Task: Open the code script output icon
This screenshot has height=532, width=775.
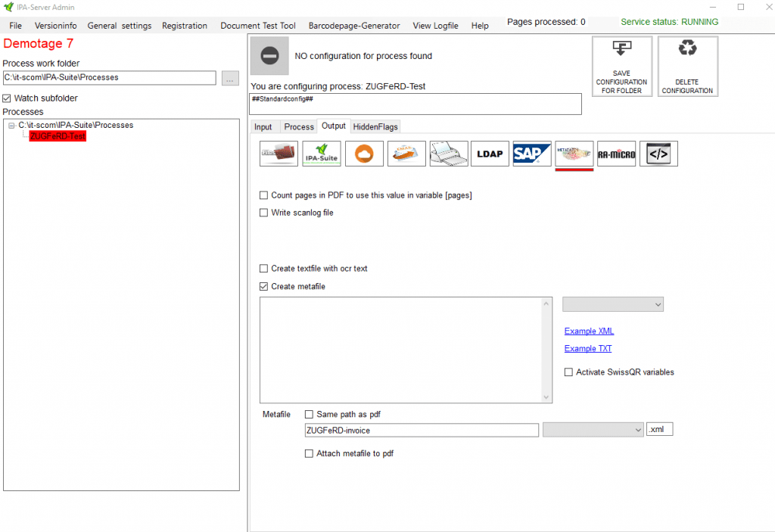Action: coord(658,154)
